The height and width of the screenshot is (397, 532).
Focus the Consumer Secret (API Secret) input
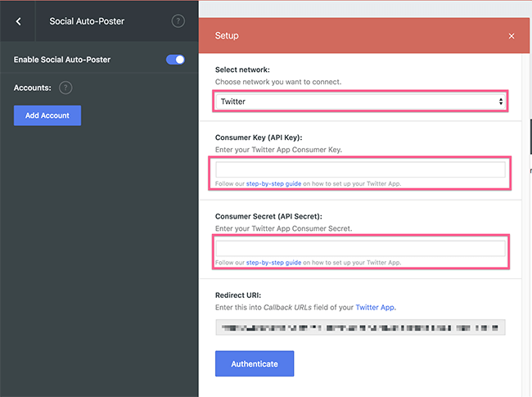360,248
